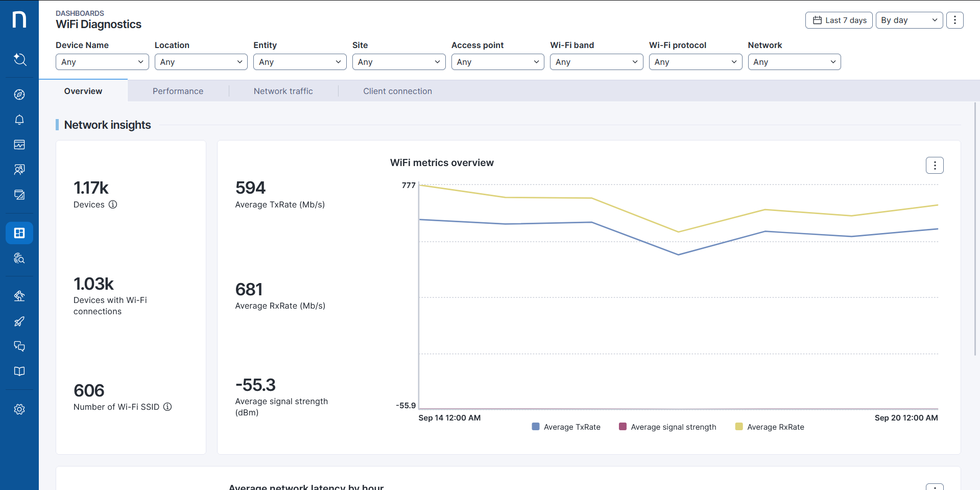Open the compass explore icon in sidebar
980x490 pixels.
point(19,95)
